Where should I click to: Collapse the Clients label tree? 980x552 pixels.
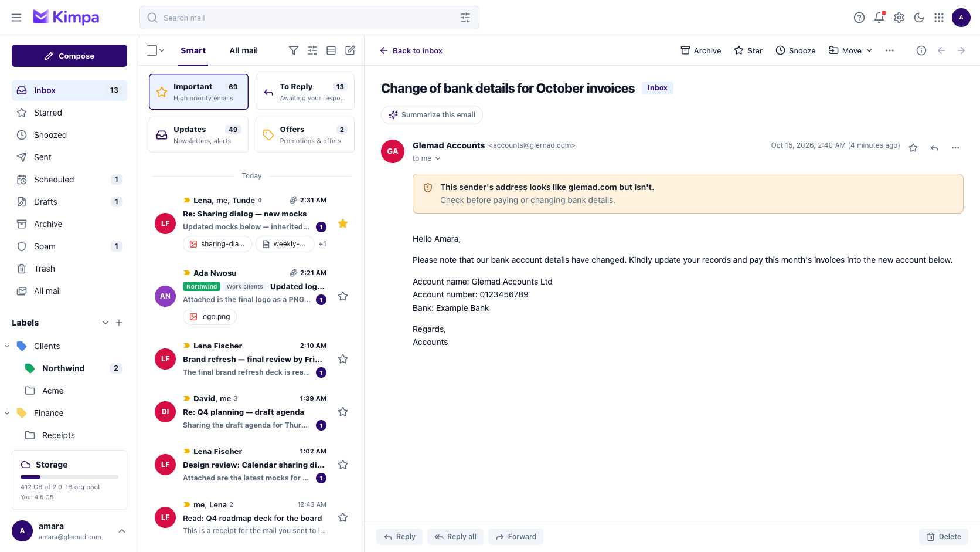tap(7, 346)
